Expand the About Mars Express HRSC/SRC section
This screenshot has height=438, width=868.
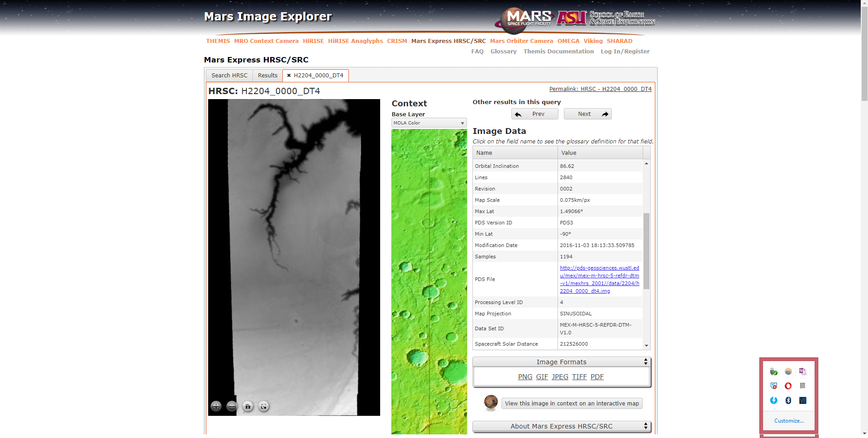[562, 426]
